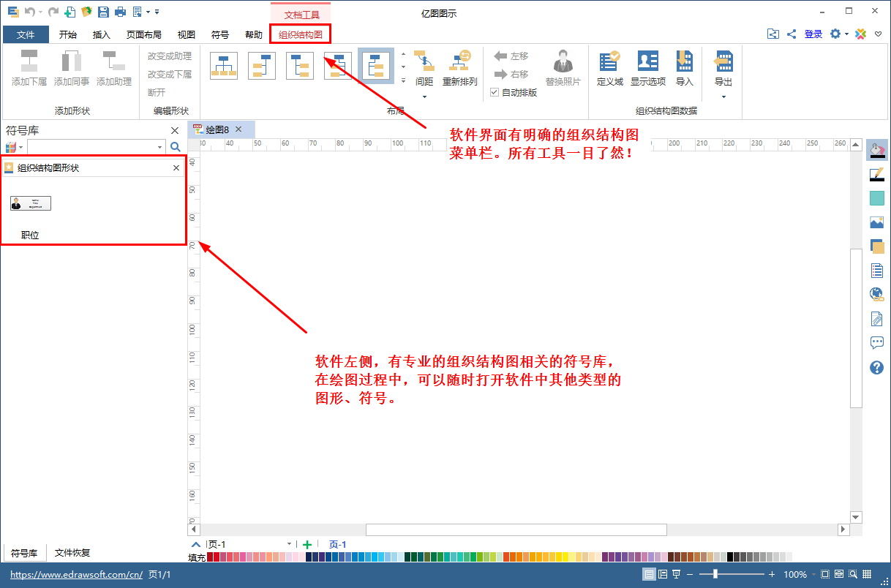Switch to the 开始 ribbon tab
The width and height of the screenshot is (891, 588).
(68, 34)
